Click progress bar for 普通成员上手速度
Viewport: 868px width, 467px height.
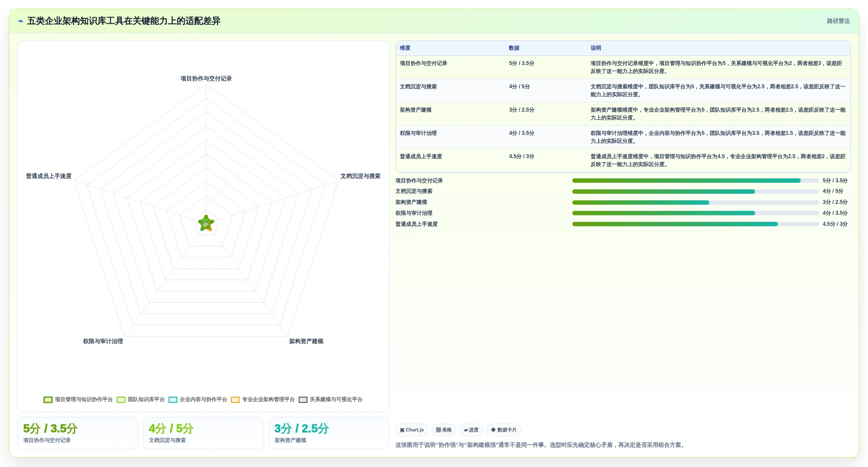pos(695,224)
